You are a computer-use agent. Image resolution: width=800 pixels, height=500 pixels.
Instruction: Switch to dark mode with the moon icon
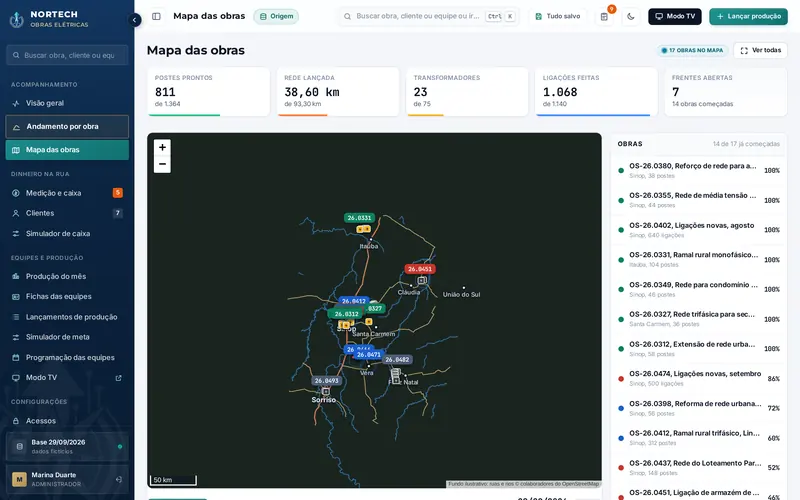point(631,16)
